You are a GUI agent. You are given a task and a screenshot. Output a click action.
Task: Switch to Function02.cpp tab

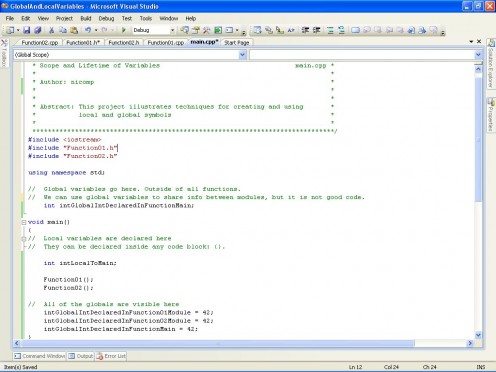(39, 43)
